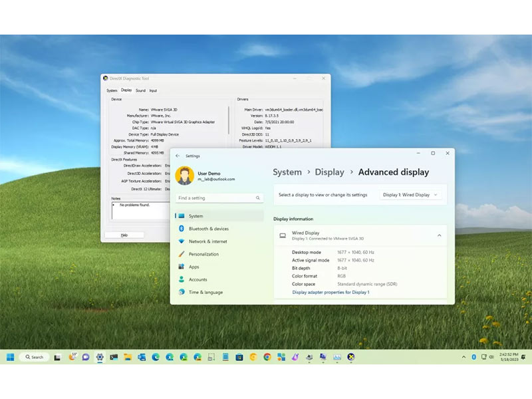Click the DirectX Diagnostic Tool taskbar icon

click(x=351, y=357)
